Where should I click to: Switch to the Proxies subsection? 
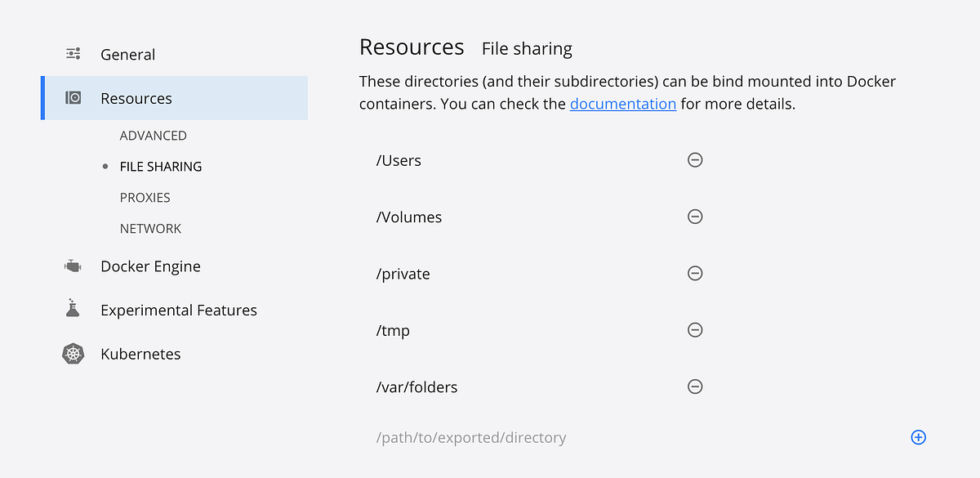pyautogui.click(x=145, y=198)
